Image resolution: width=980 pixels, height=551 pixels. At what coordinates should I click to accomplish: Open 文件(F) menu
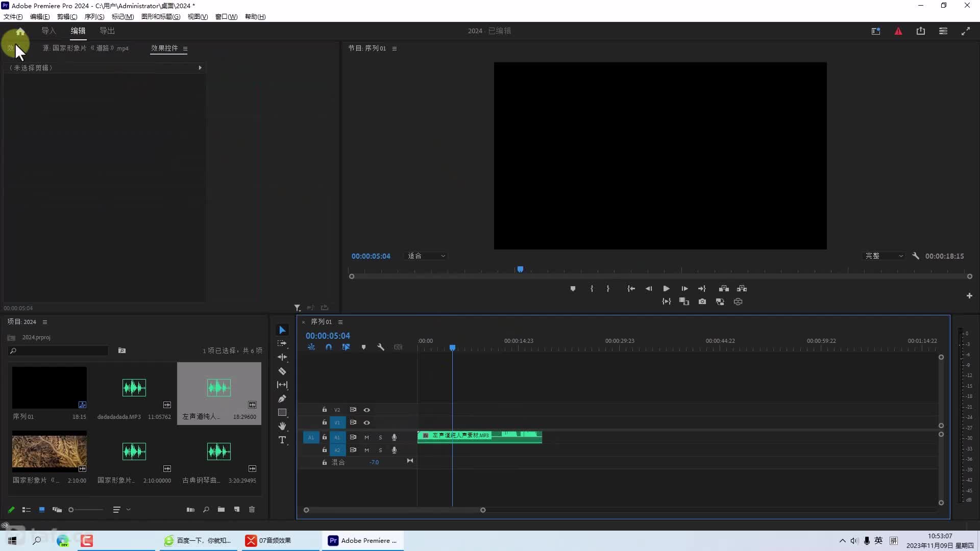[13, 16]
